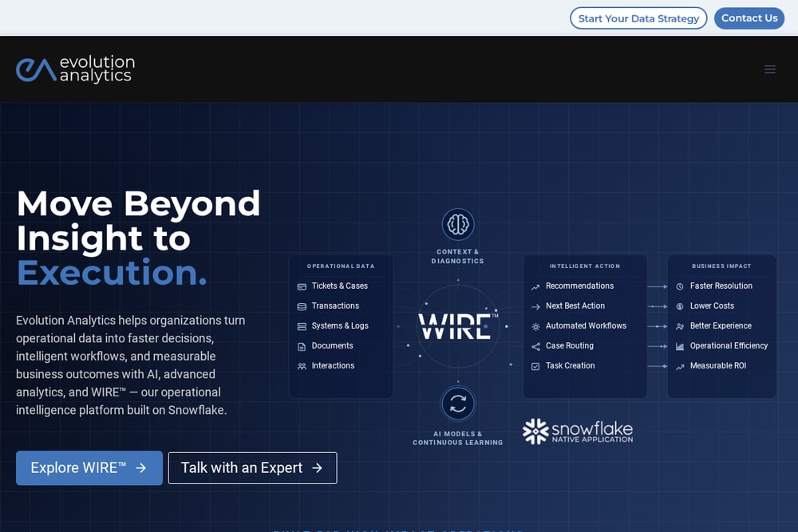Screen dimensions: 798x532
Task: Click the Start Your Data Strategy button
Action: point(638,18)
